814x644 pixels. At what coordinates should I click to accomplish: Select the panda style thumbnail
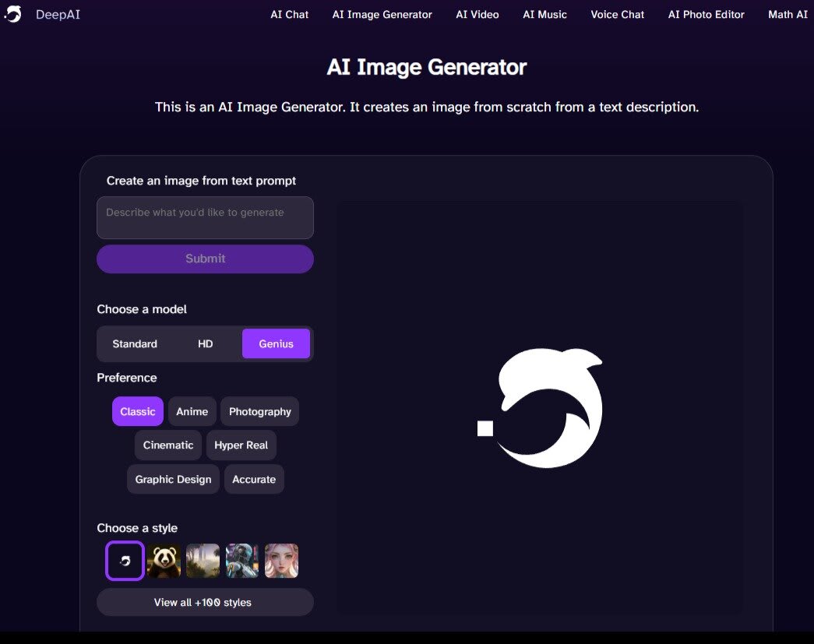[x=164, y=561]
